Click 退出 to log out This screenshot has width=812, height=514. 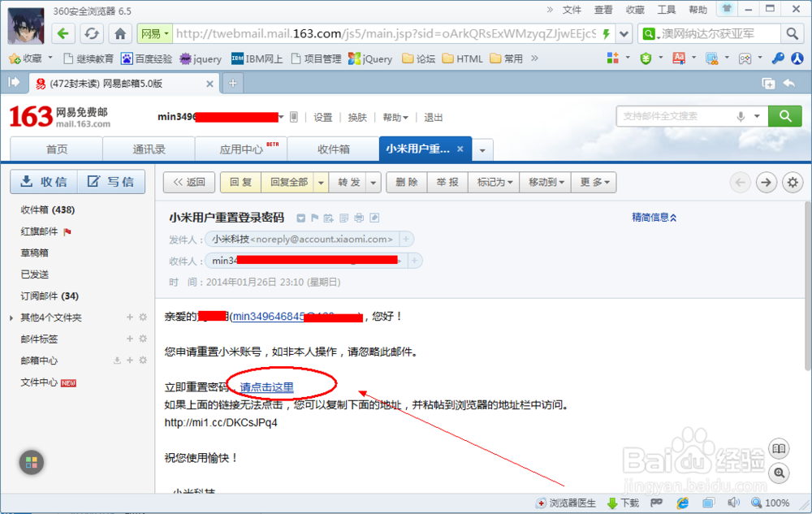tap(434, 118)
